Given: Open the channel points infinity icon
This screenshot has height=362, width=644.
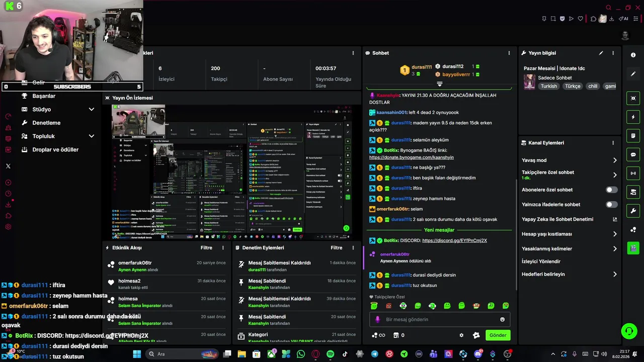Looking at the screenshot, I should tap(378, 335).
